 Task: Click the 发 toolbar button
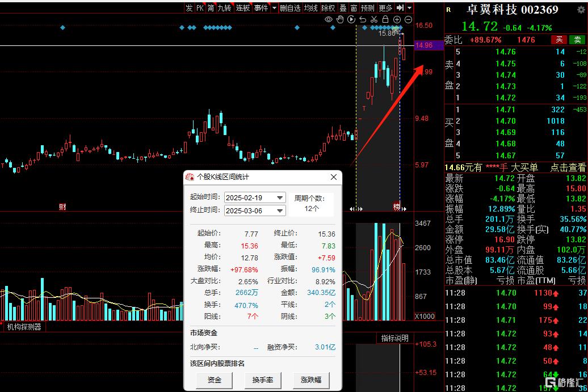pos(189,8)
